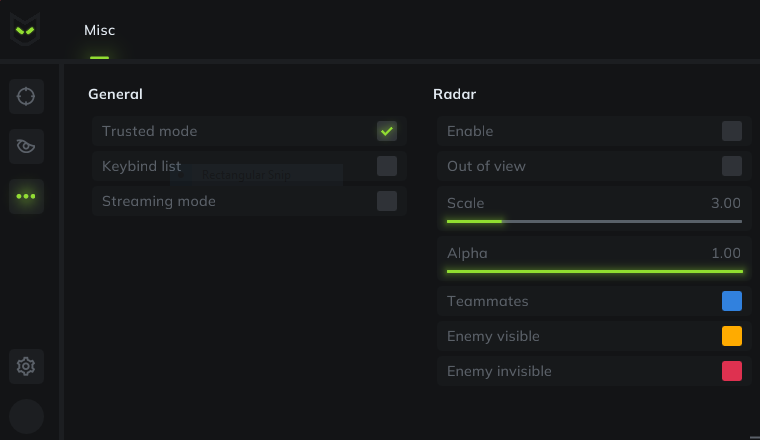Switch to the Misc tab
This screenshot has width=760, height=440.
[99, 30]
